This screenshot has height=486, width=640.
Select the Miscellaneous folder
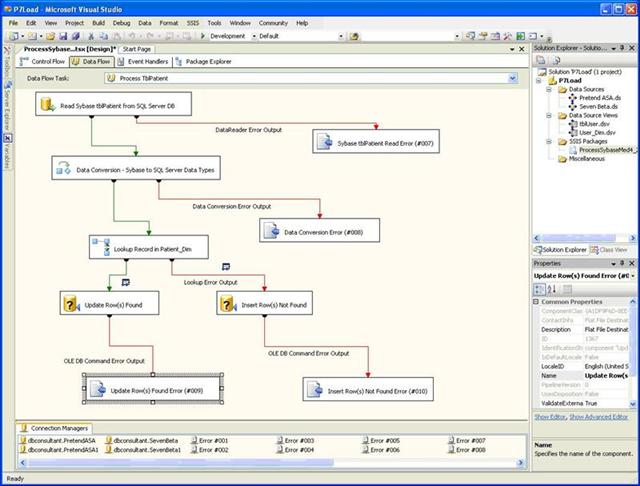(x=582, y=159)
